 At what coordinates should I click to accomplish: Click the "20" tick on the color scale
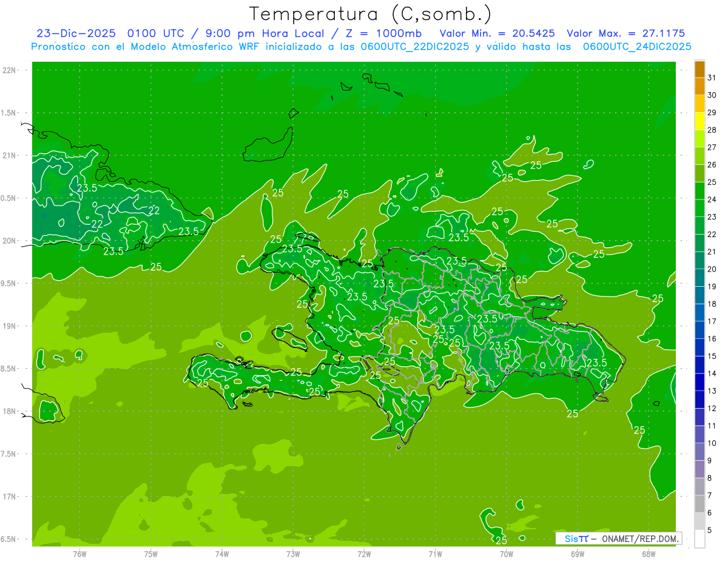point(712,269)
